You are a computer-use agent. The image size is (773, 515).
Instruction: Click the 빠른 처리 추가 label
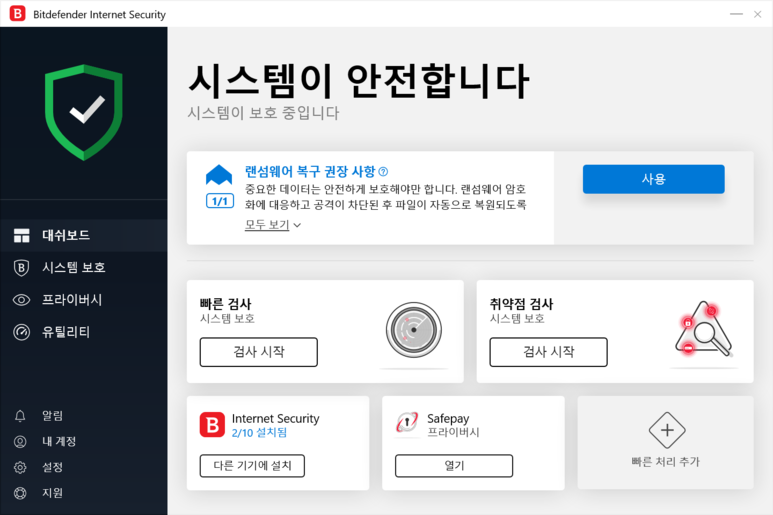666,462
